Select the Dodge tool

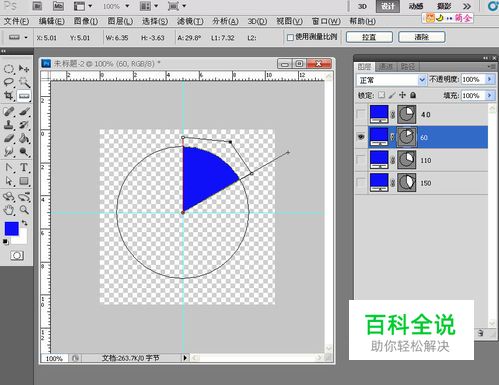(x=24, y=152)
